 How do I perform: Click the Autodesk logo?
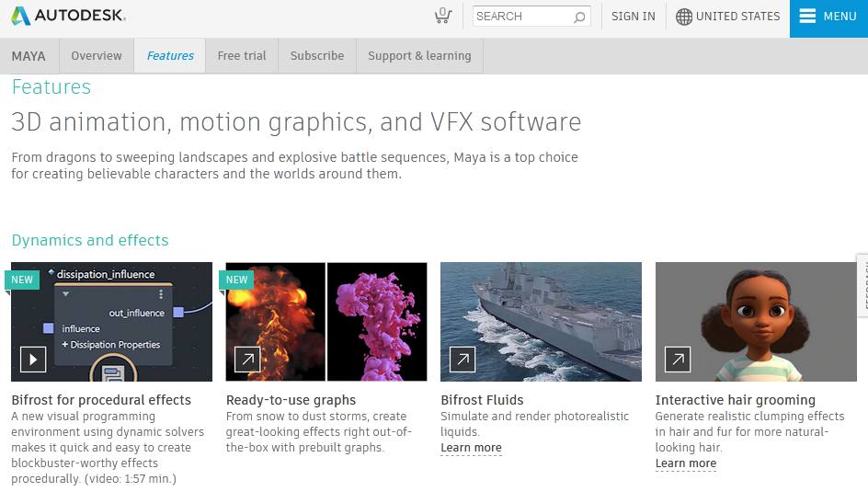click(x=69, y=16)
